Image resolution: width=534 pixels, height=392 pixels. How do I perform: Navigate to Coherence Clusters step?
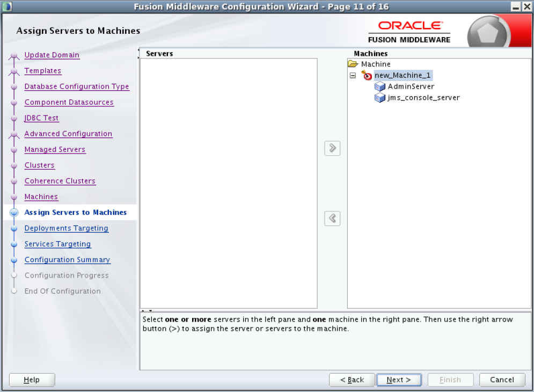click(60, 181)
